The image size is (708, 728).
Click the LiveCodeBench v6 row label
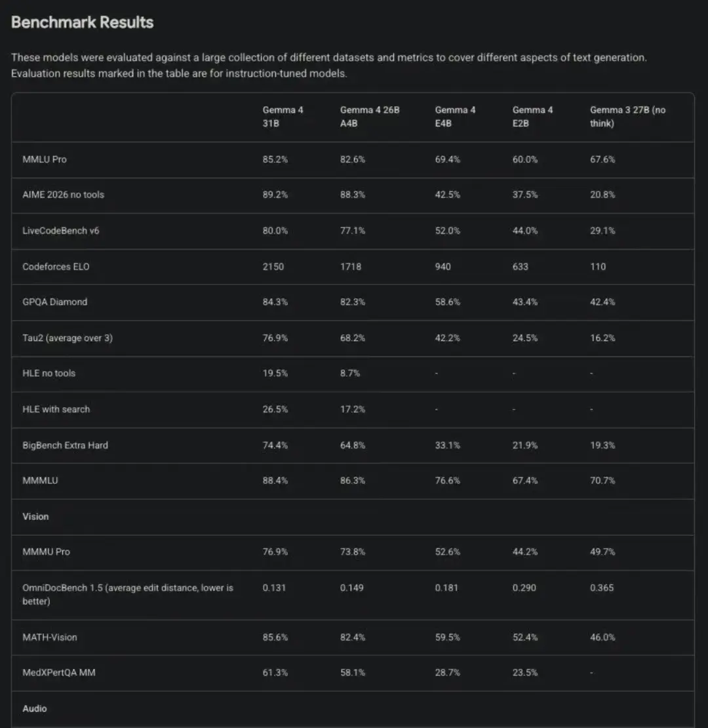pyautogui.click(x=61, y=231)
